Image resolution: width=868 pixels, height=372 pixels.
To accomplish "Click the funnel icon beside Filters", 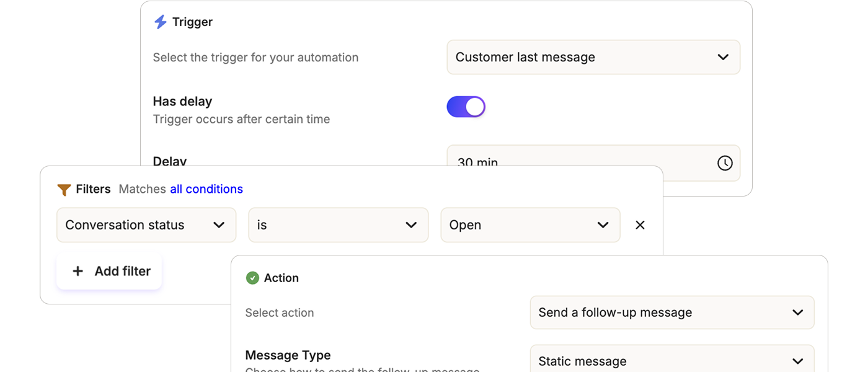I will [x=64, y=190].
